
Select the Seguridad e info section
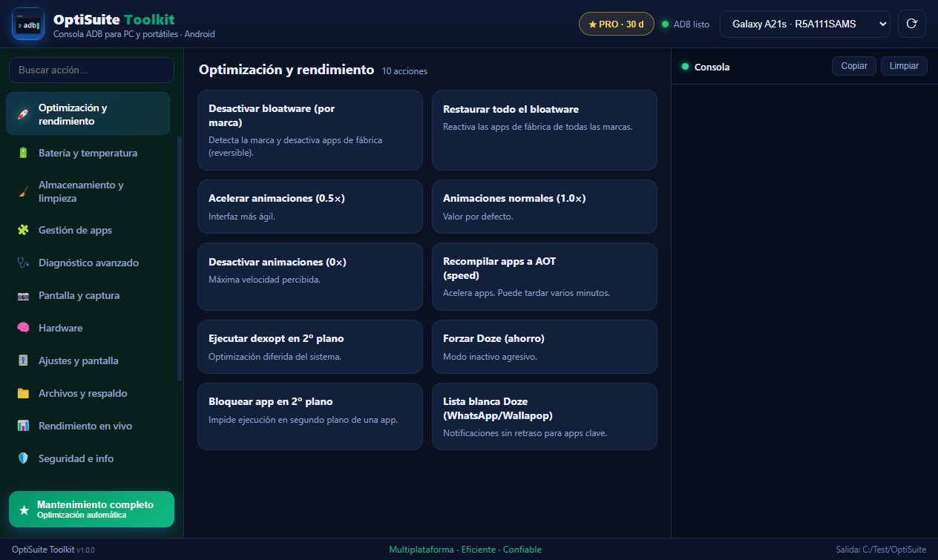pos(88,458)
